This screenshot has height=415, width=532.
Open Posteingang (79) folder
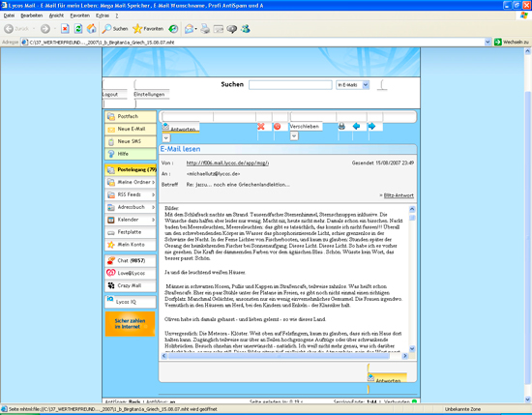(x=131, y=169)
